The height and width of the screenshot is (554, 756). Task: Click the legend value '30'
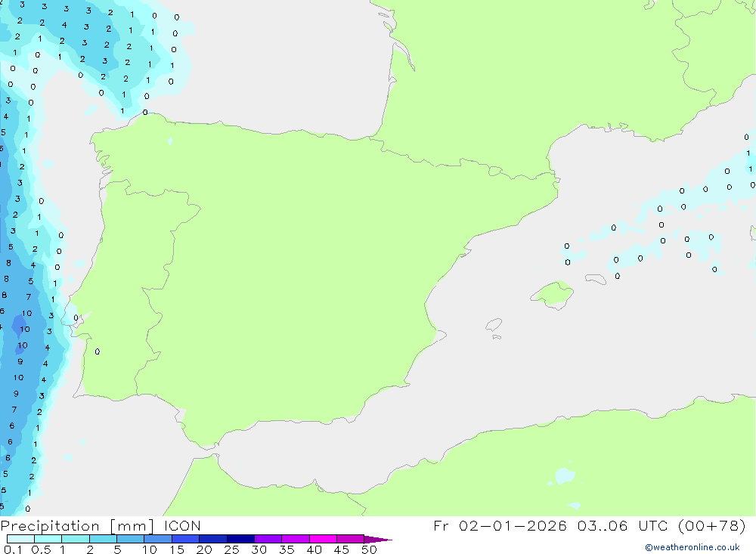(259, 549)
